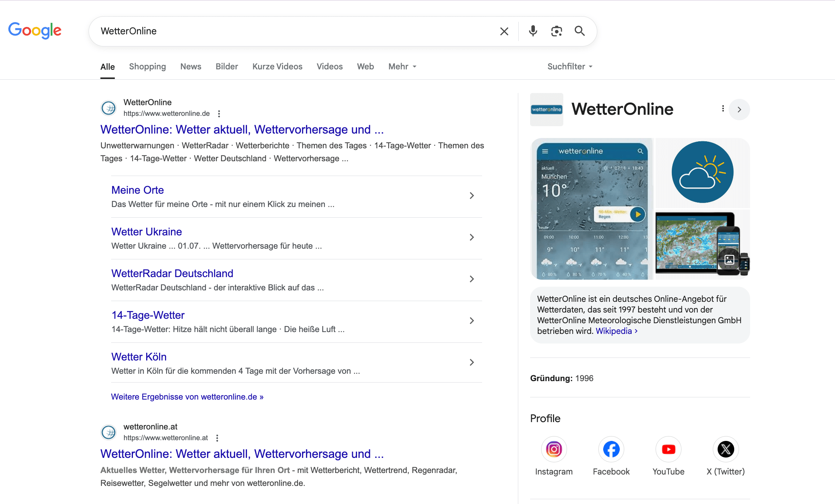Expand the Meine Orte sitelink chevron
Screen dimensions: 835x504
pos(472,196)
